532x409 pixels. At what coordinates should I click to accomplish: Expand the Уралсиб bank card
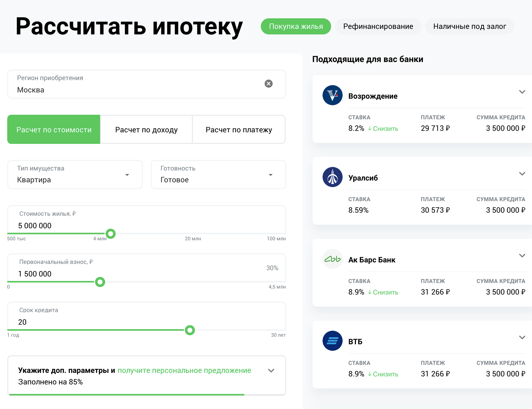[522, 174]
